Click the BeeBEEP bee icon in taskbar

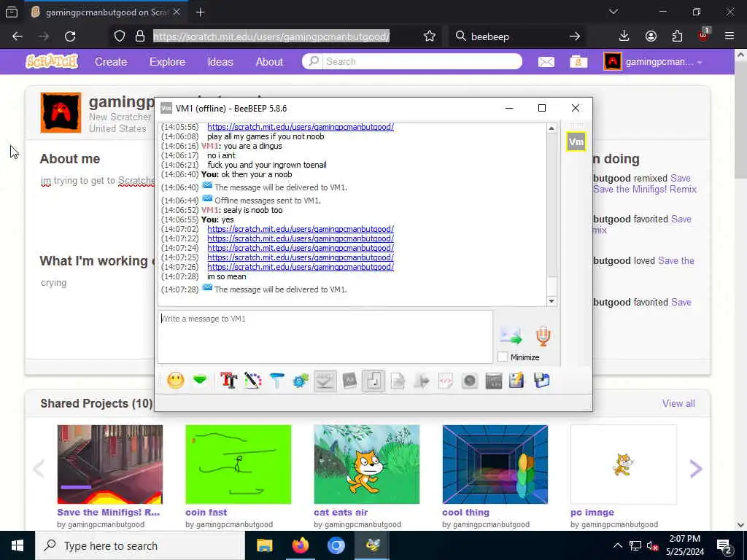pyautogui.click(x=372, y=545)
